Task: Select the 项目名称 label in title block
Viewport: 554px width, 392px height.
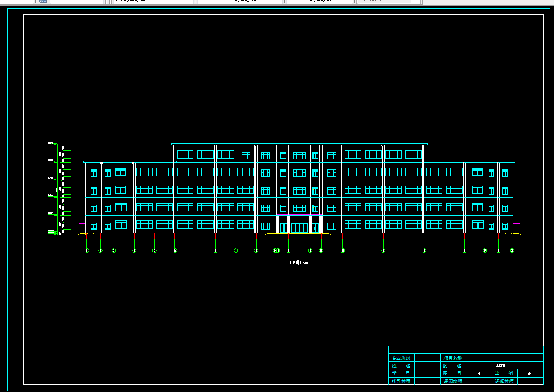Action: [453, 358]
